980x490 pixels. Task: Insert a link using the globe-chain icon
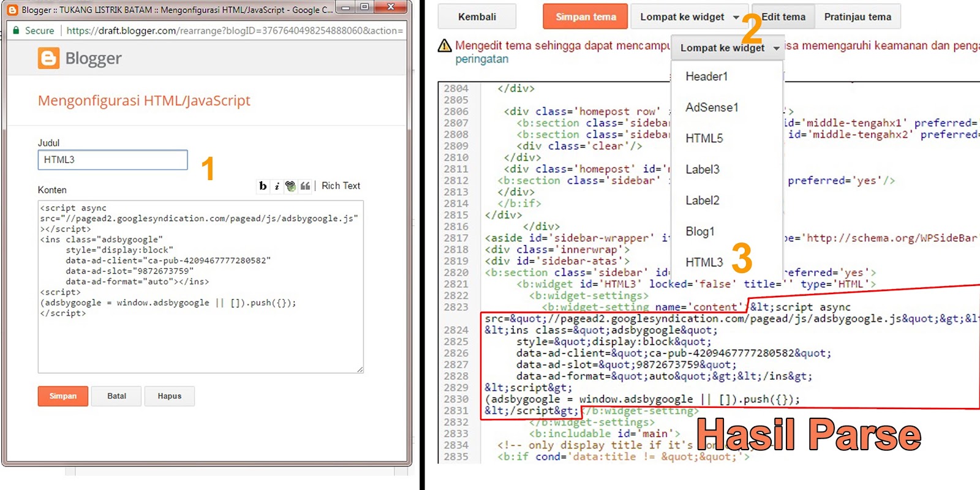point(290,186)
